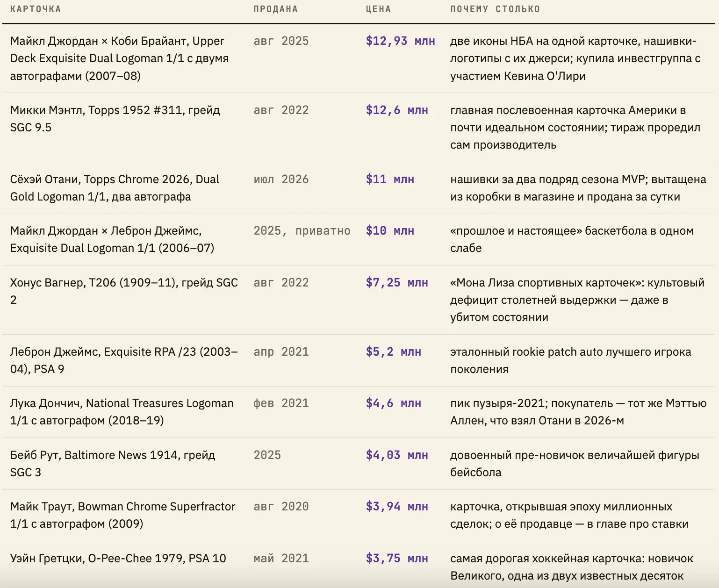Select the Хонус Вагнер T206 card name

124,291
